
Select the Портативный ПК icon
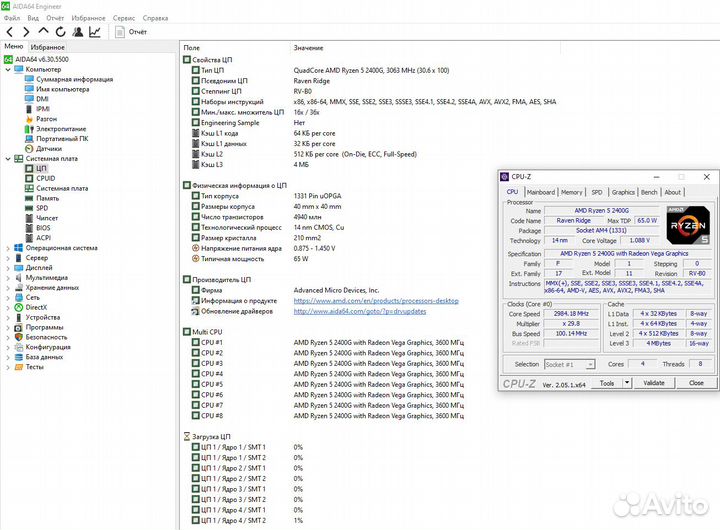pyautogui.click(x=29, y=139)
